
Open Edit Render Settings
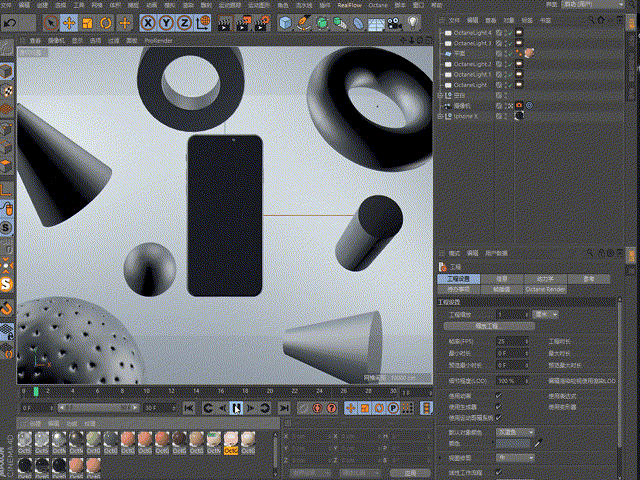pyautogui.click(x=262, y=23)
